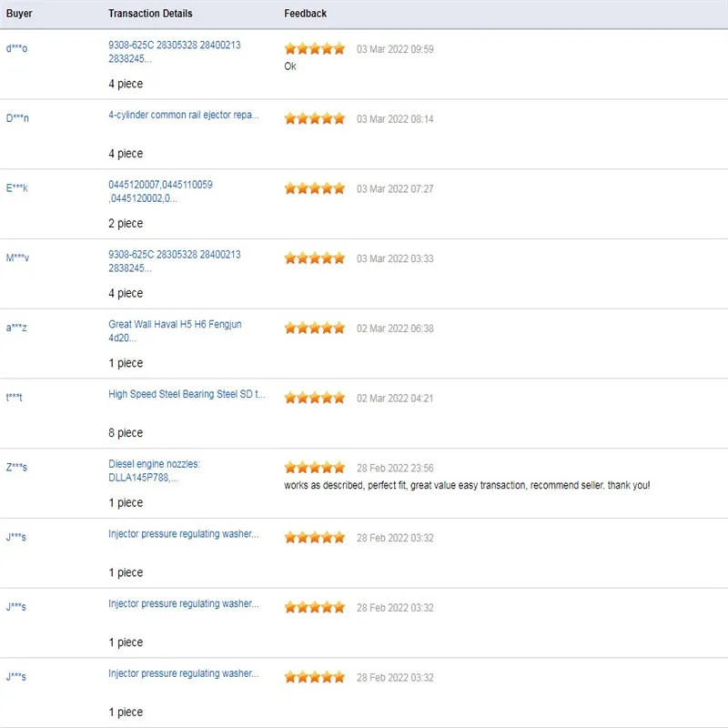Click the star rating in M***v's feedback
Image resolution: width=728 pixels, height=728 pixels.
pos(314,258)
